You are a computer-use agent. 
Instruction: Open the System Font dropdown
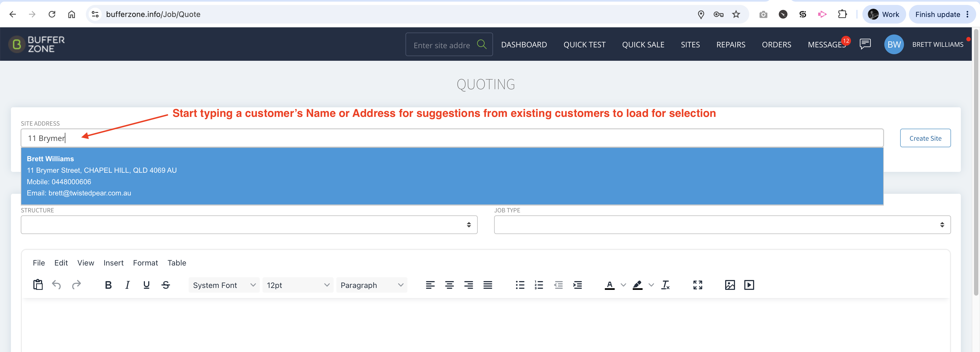pos(224,285)
